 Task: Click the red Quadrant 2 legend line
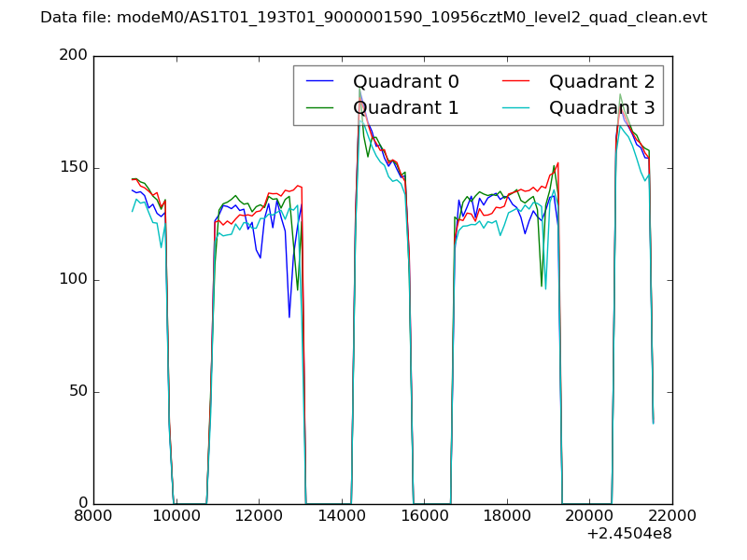point(516,82)
